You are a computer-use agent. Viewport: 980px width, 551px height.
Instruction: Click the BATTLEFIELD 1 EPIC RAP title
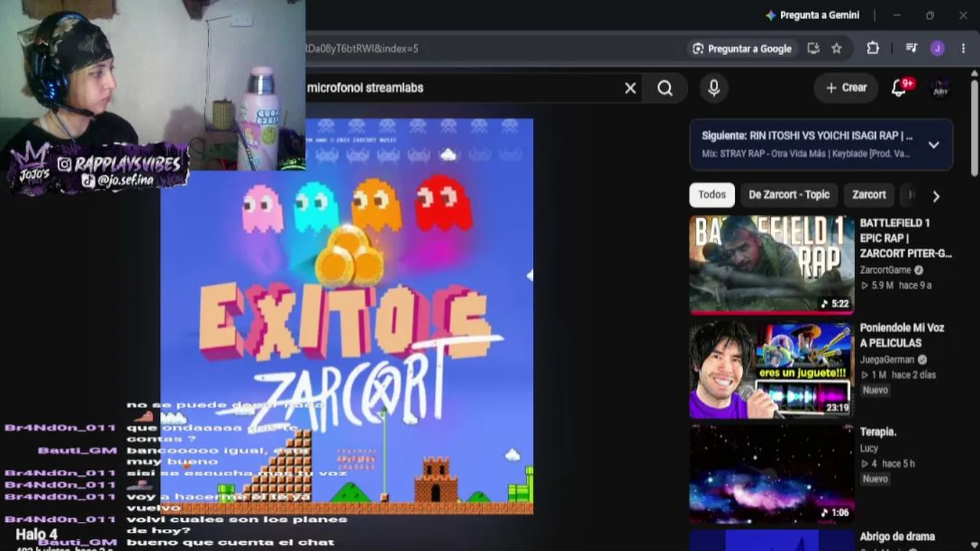pos(906,238)
